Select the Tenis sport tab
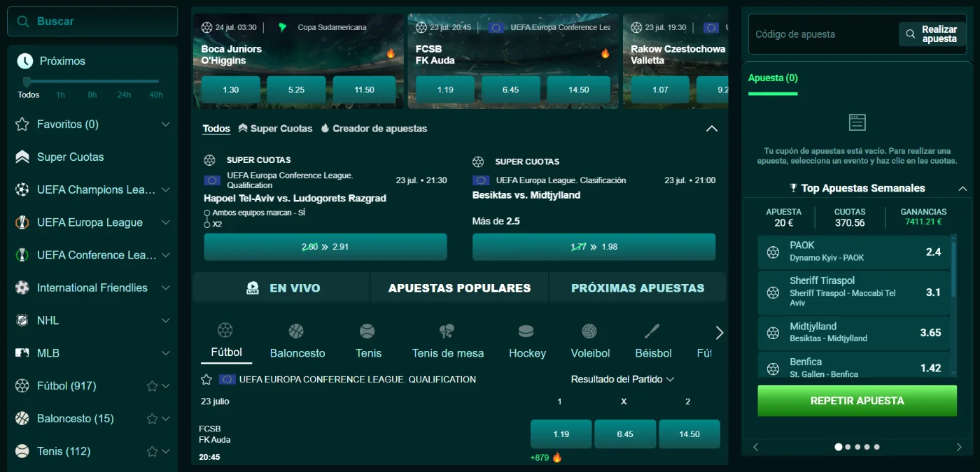980x472 pixels. click(368, 341)
